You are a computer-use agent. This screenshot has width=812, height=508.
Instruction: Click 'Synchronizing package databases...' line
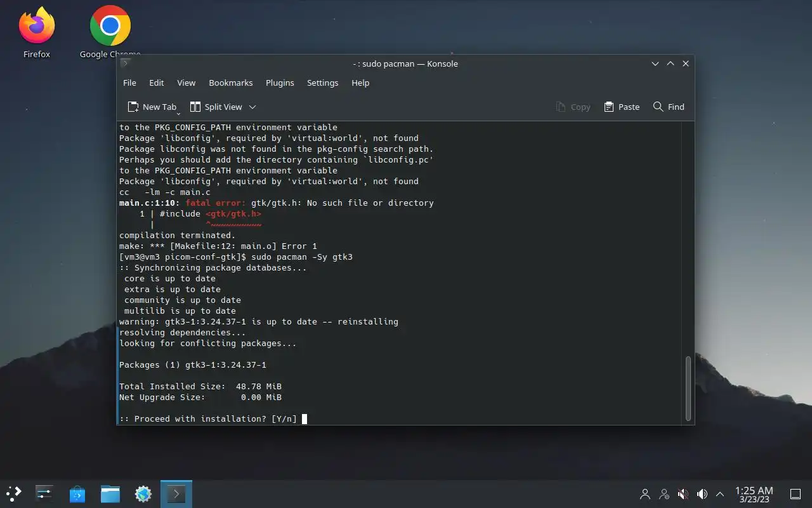(x=213, y=267)
